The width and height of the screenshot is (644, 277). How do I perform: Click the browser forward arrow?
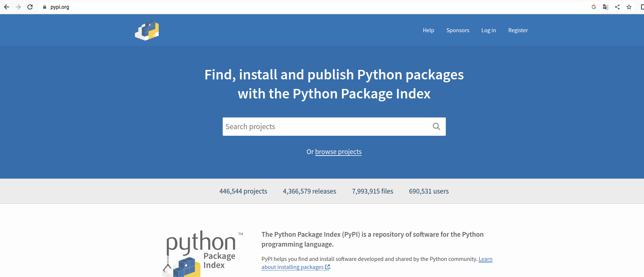[x=18, y=7]
